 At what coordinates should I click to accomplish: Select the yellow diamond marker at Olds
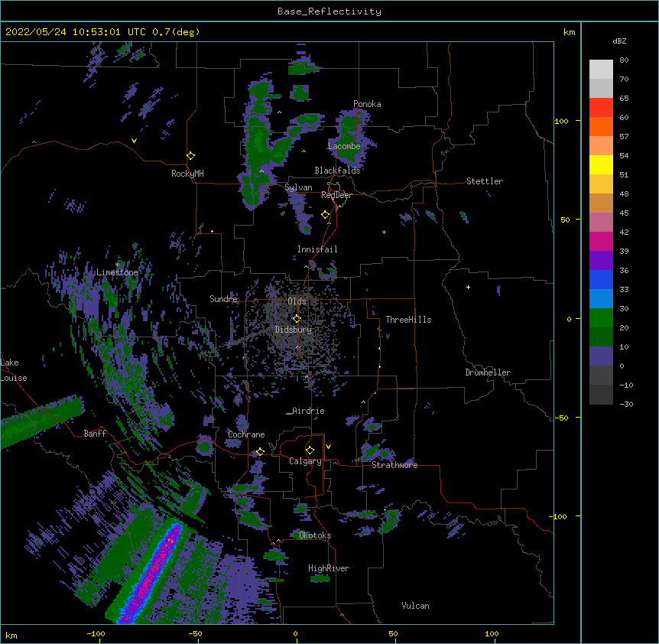(x=297, y=318)
